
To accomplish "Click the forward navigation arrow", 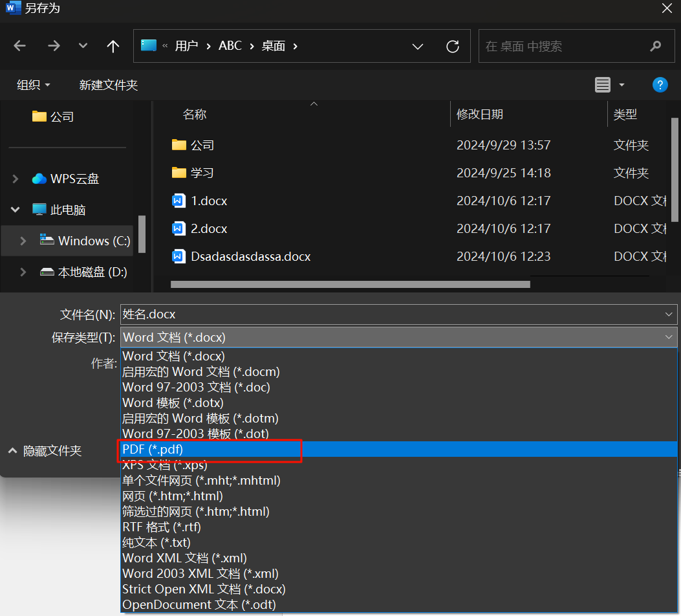I will (54, 46).
